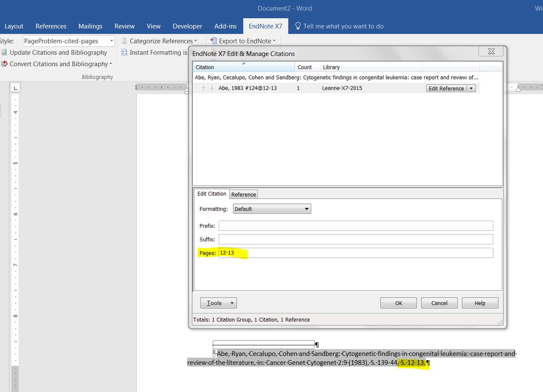Select the EndNote X7 ribbon tab
The image size is (543, 392).
[x=265, y=26]
